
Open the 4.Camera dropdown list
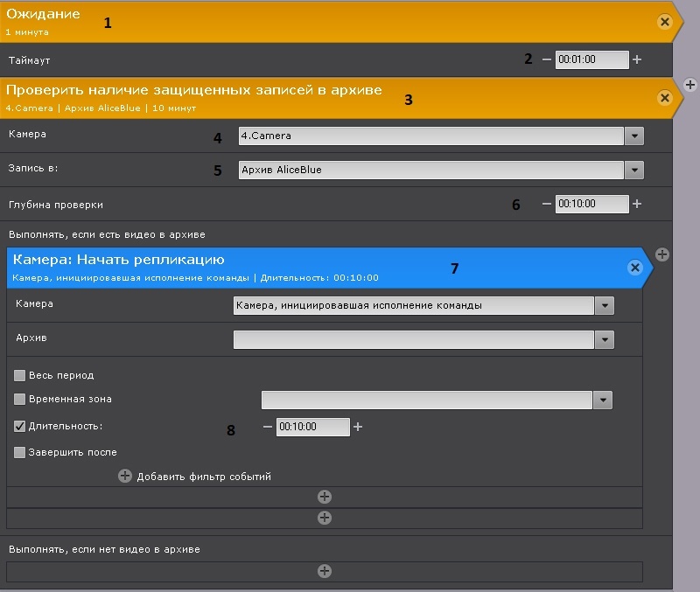point(634,136)
